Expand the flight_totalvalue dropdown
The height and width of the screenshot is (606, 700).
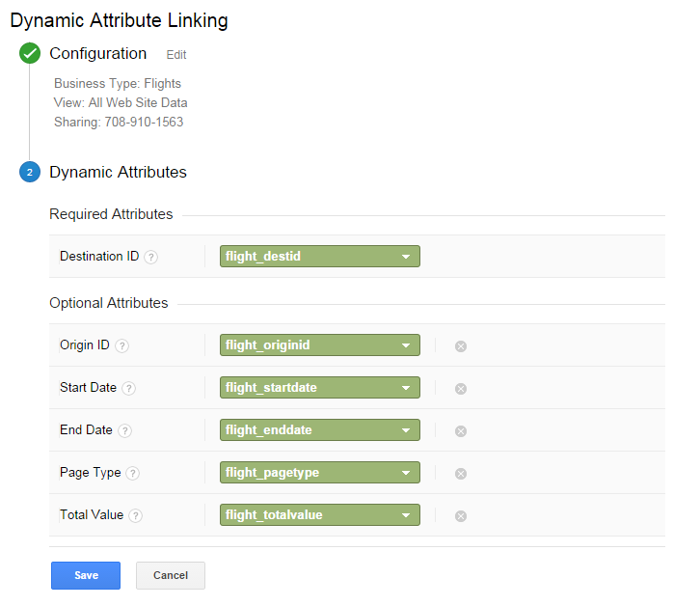tap(319, 515)
